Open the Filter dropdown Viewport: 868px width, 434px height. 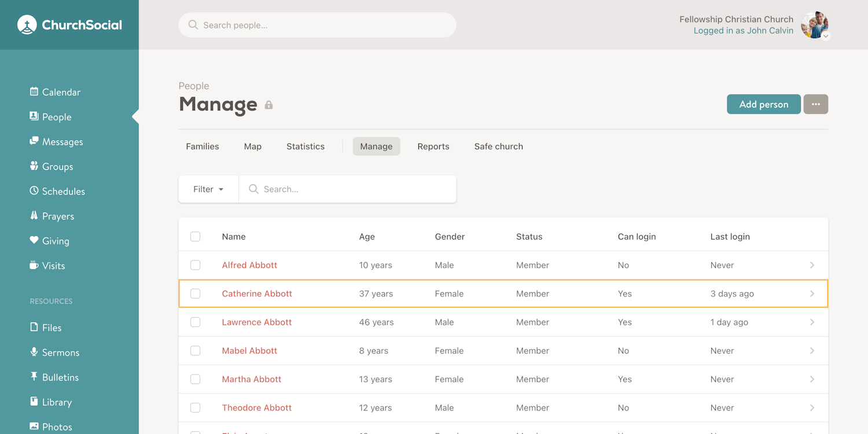[x=208, y=189]
